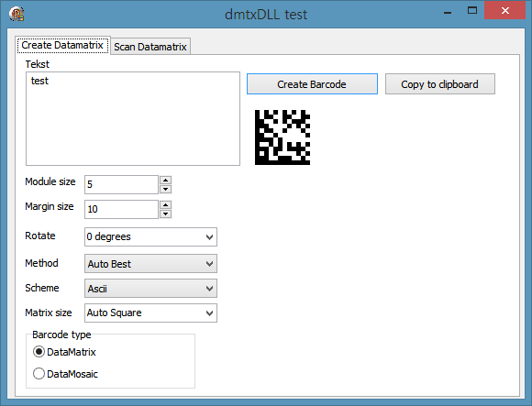Switch to the Scan Datamatrix tab
The image size is (532, 406).
coord(150,47)
